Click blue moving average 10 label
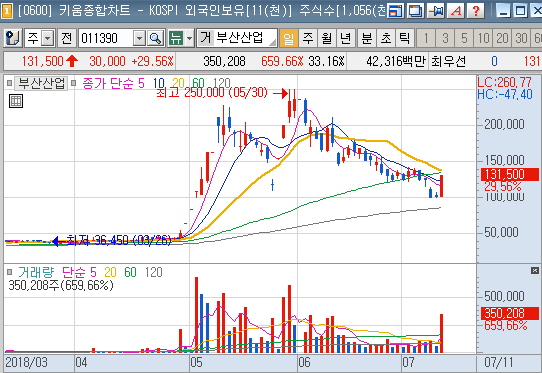 (159, 83)
